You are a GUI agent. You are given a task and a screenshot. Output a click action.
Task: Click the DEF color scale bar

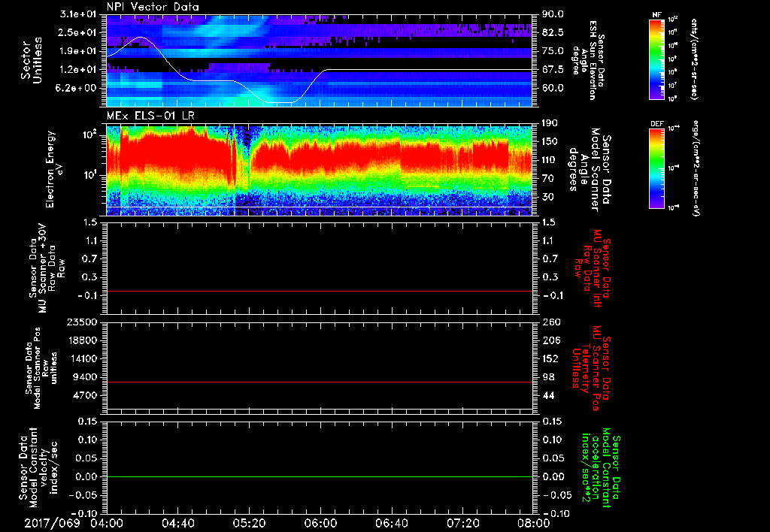click(656, 167)
